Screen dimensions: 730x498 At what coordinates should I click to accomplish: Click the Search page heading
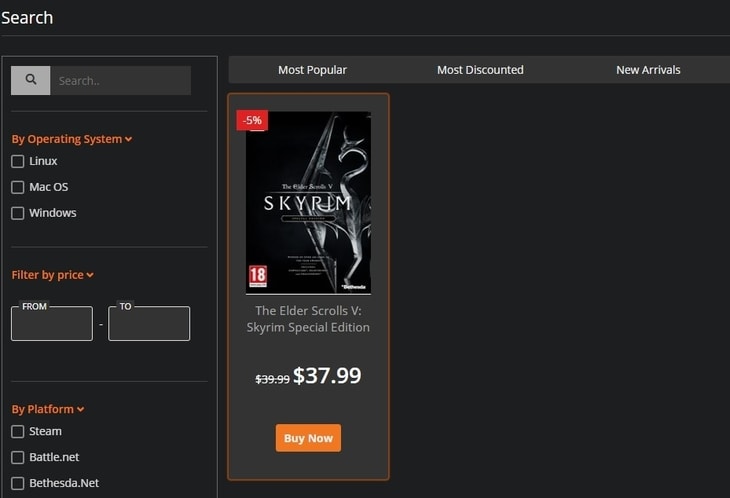[27, 18]
